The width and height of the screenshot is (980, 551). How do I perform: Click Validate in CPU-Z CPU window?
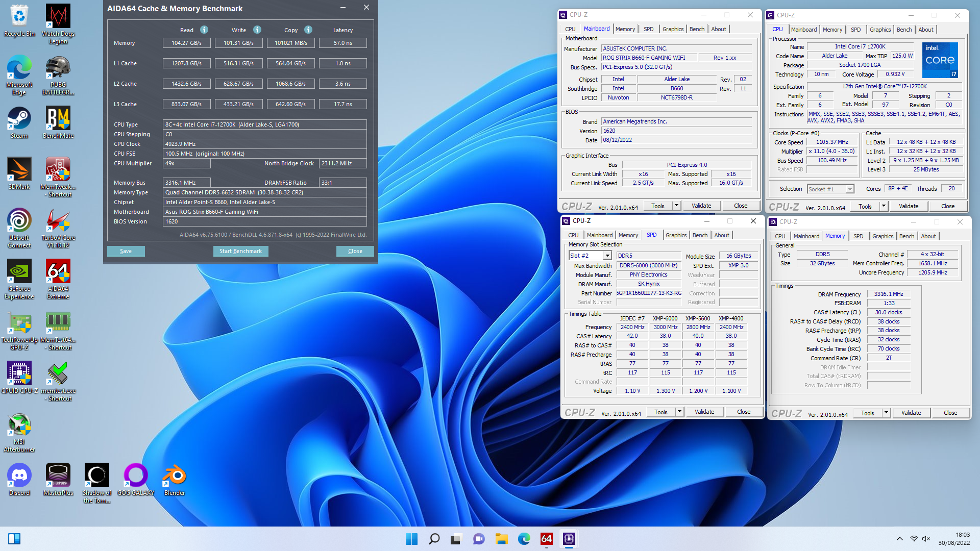[x=909, y=206]
